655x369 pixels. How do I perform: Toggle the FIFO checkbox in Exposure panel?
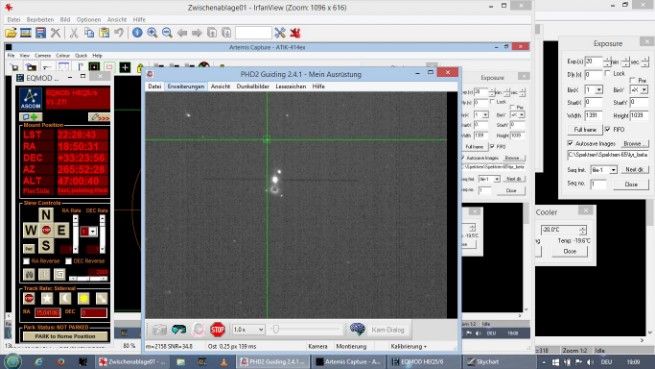607,130
